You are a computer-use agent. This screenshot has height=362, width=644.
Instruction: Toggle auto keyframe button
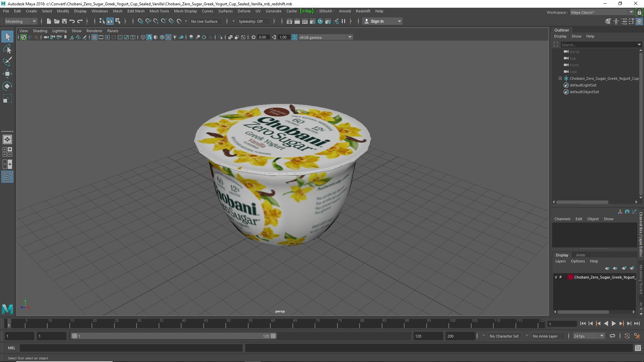pyautogui.click(x=627, y=336)
